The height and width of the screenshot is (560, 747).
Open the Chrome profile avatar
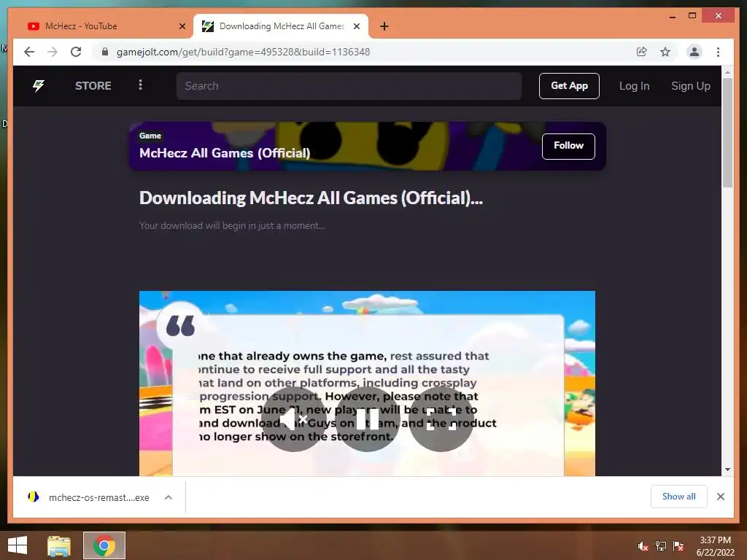[x=694, y=52]
